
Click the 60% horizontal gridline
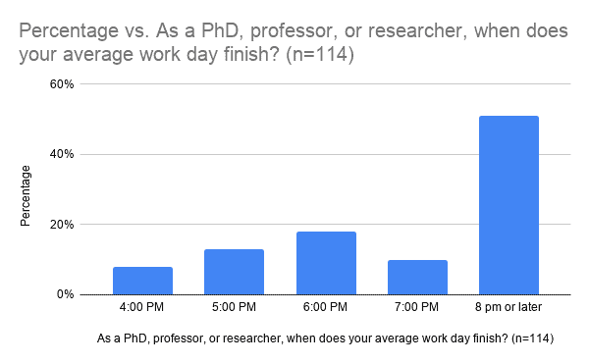coord(325,83)
